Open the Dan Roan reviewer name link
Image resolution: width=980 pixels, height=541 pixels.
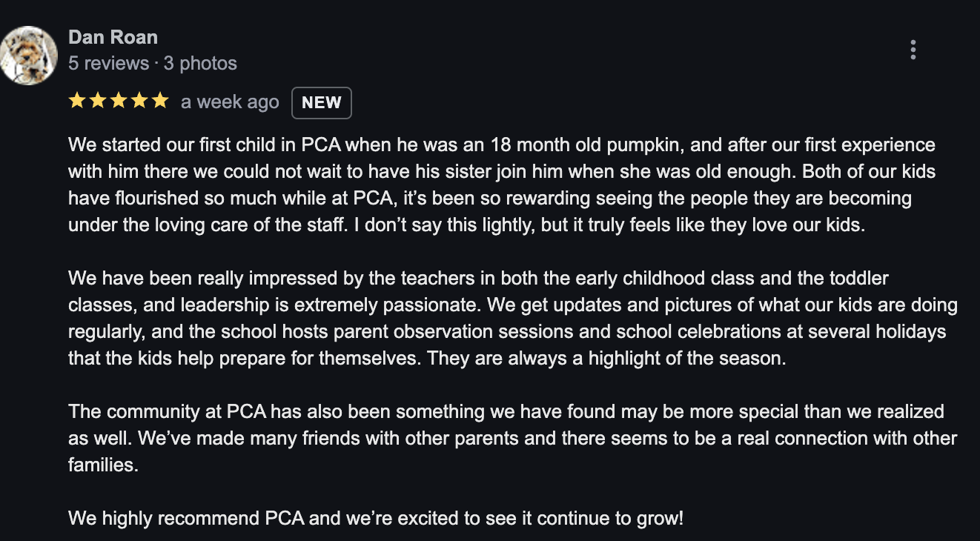click(113, 37)
